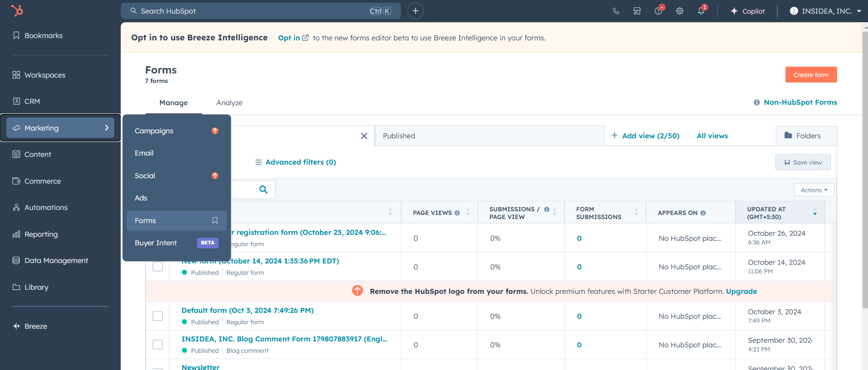This screenshot has height=370, width=868.
Task: Open CRM in the sidebar
Action: coord(26,101)
